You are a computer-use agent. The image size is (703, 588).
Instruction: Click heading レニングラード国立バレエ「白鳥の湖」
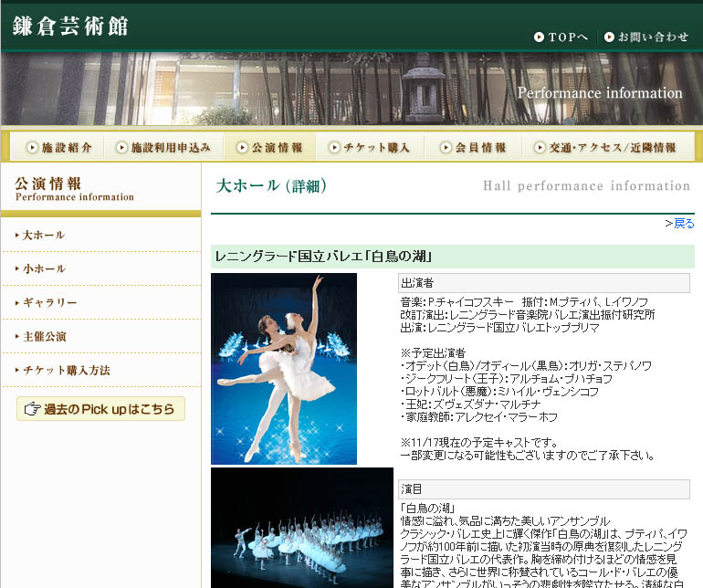click(323, 256)
